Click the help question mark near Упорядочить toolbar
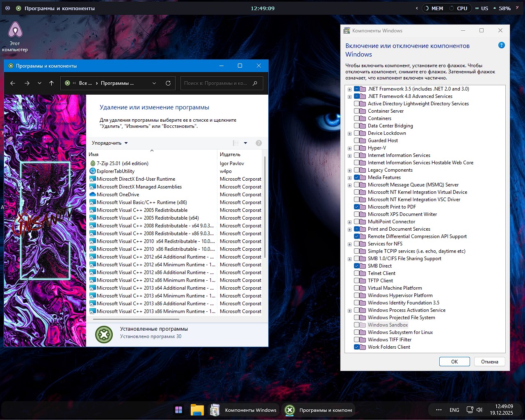 tap(258, 143)
